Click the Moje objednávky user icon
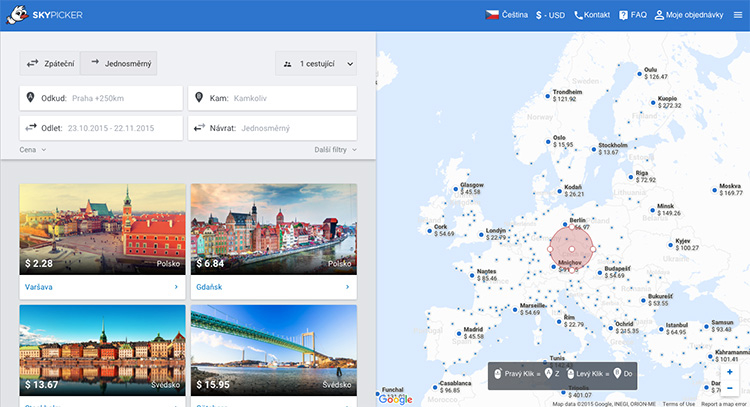750x407 pixels. click(x=659, y=15)
